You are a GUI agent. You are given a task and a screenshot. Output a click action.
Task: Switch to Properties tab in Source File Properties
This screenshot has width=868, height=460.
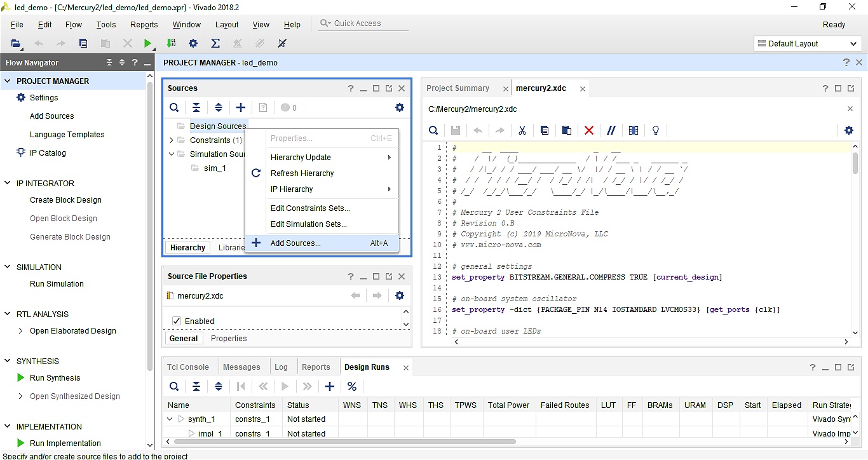(x=229, y=338)
